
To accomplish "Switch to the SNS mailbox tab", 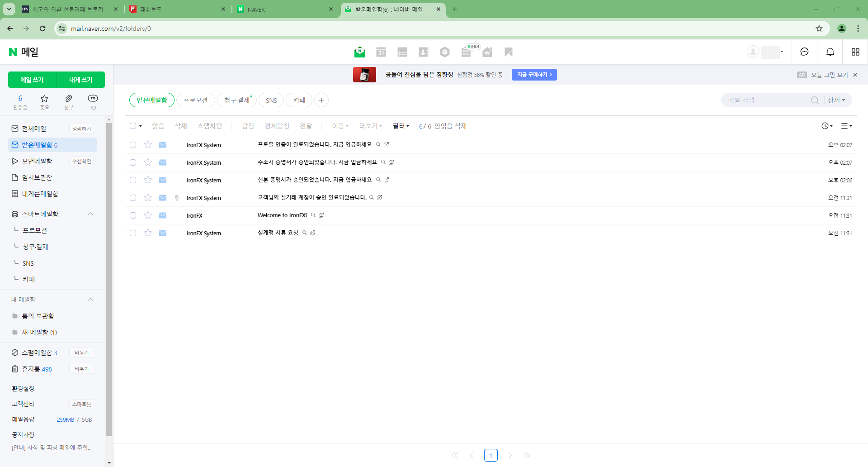I will pyautogui.click(x=271, y=100).
